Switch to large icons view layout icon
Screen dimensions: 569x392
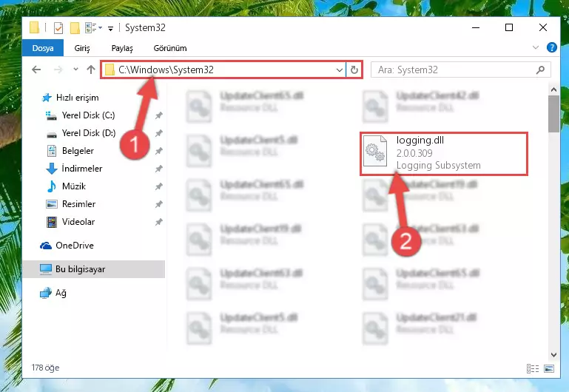point(549,369)
